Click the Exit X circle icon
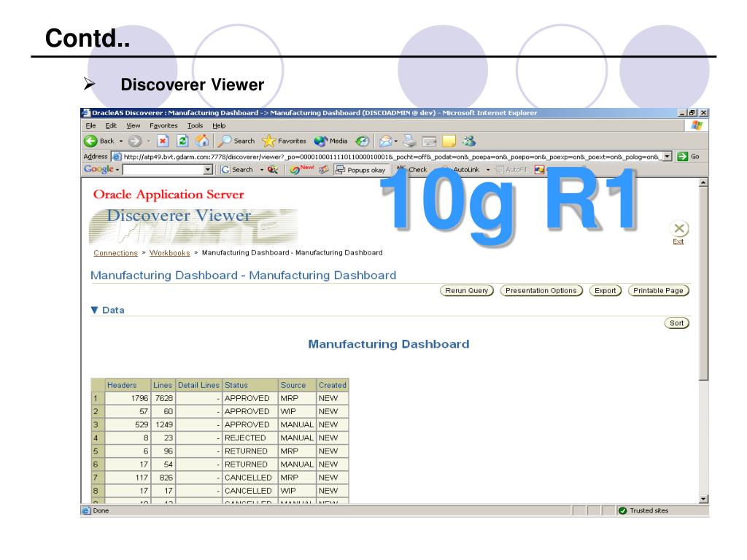The width and height of the screenshot is (747, 560). coord(679,228)
